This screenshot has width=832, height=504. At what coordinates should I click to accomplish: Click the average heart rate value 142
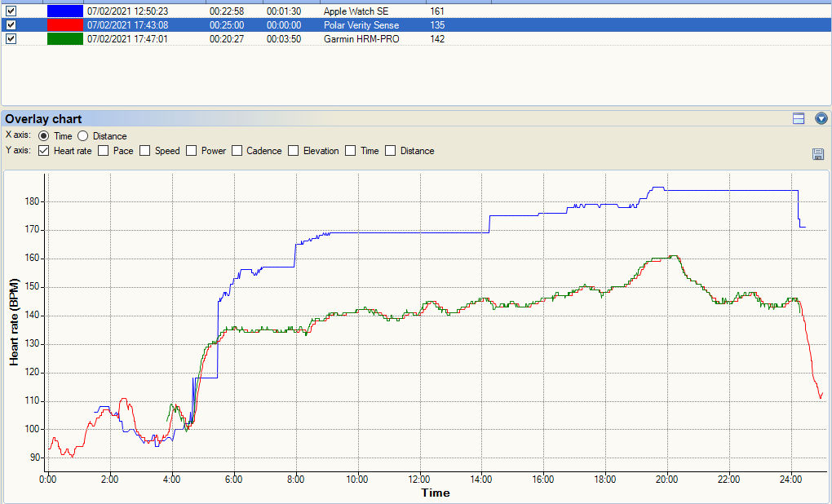point(437,38)
